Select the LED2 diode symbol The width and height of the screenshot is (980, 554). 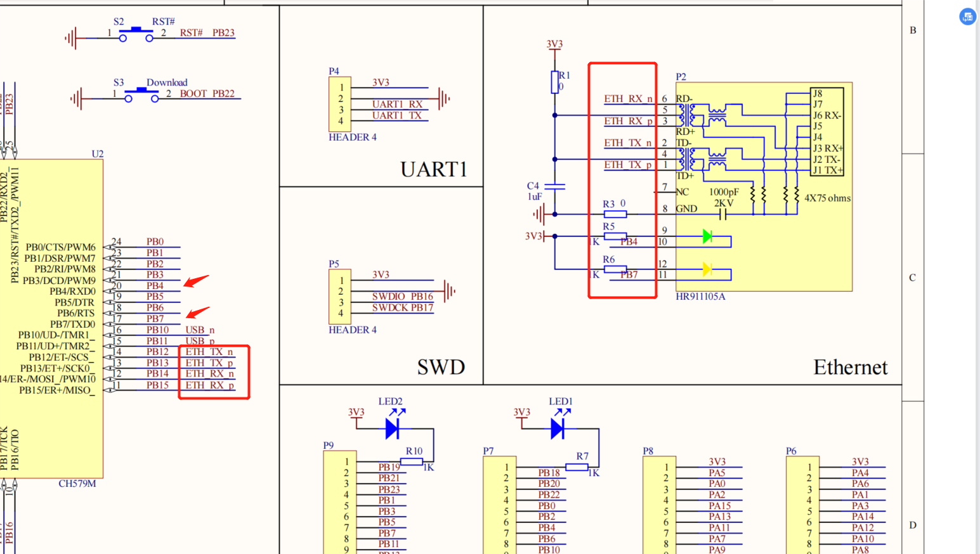click(392, 429)
